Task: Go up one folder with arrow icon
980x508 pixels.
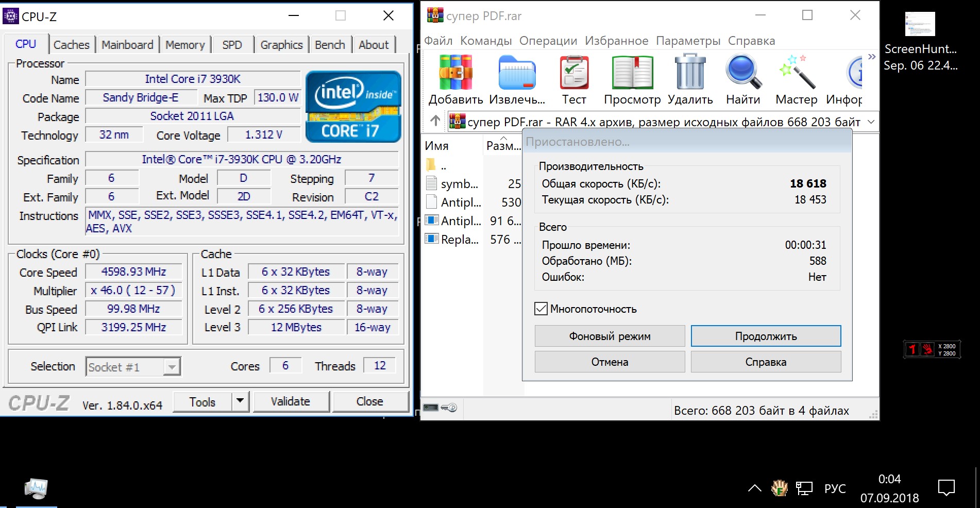Action: pos(435,121)
